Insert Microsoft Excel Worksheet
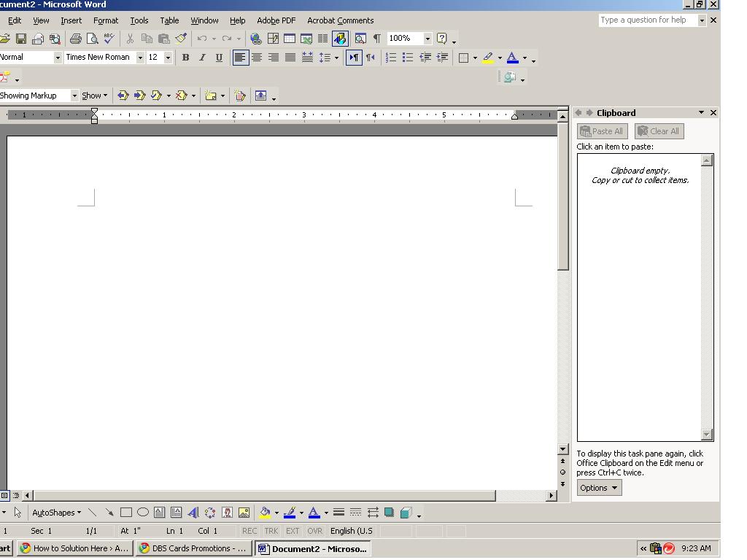747x560 pixels. click(306, 39)
